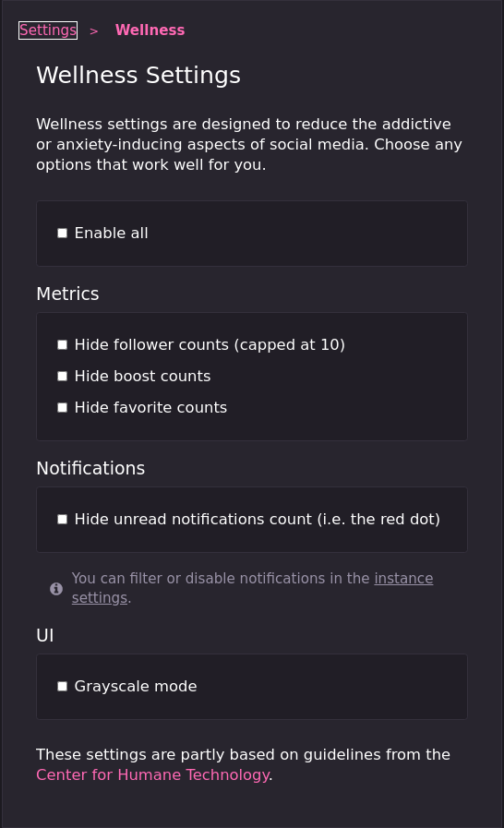Tick the Enable all checkbox
Viewport: 504px width, 828px height.
click(63, 233)
